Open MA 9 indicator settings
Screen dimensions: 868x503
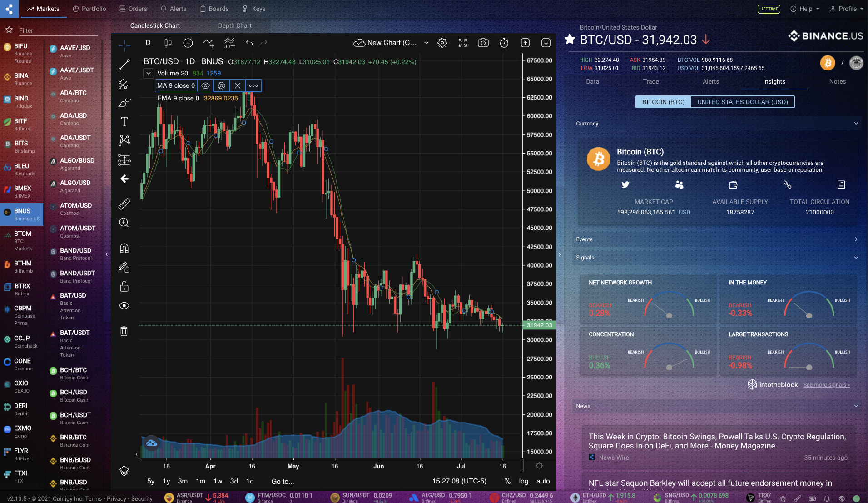[221, 85]
